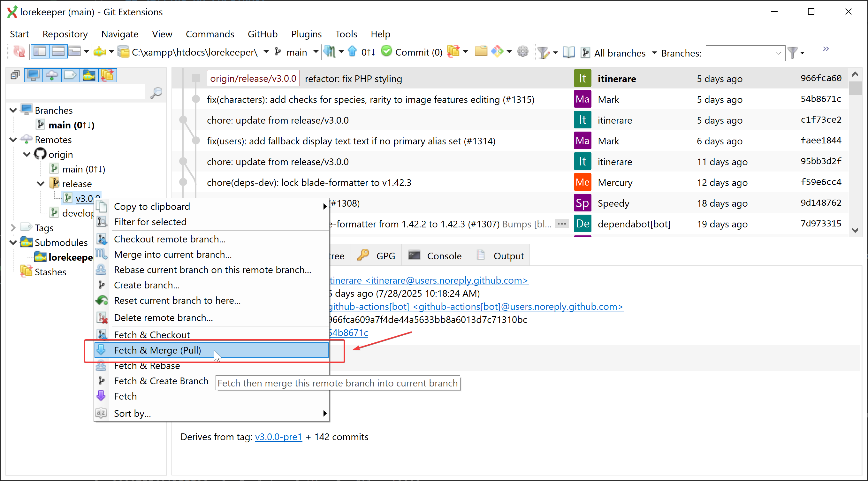The image size is (868, 481).
Task: Open the v3.0.0-pre1 tag link
Action: point(278,437)
